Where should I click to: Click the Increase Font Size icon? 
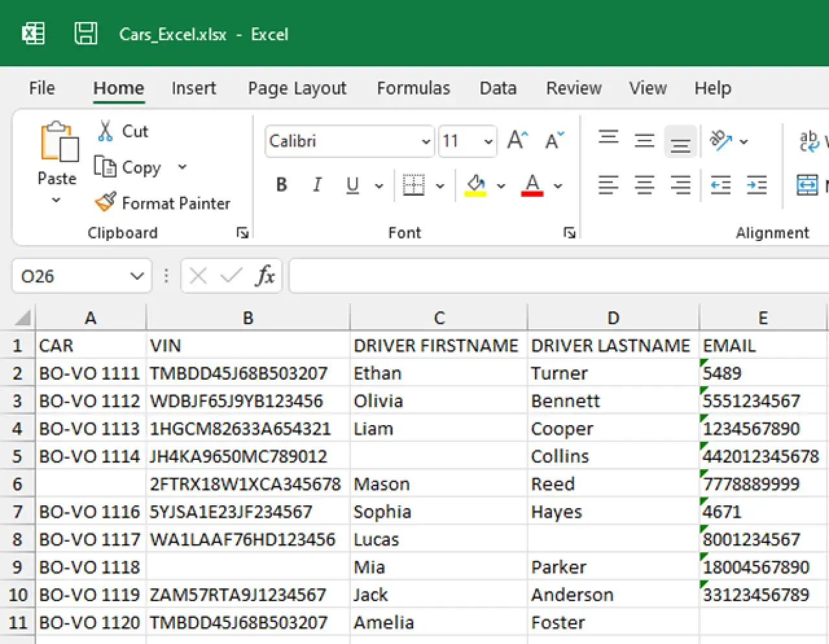click(x=517, y=141)
